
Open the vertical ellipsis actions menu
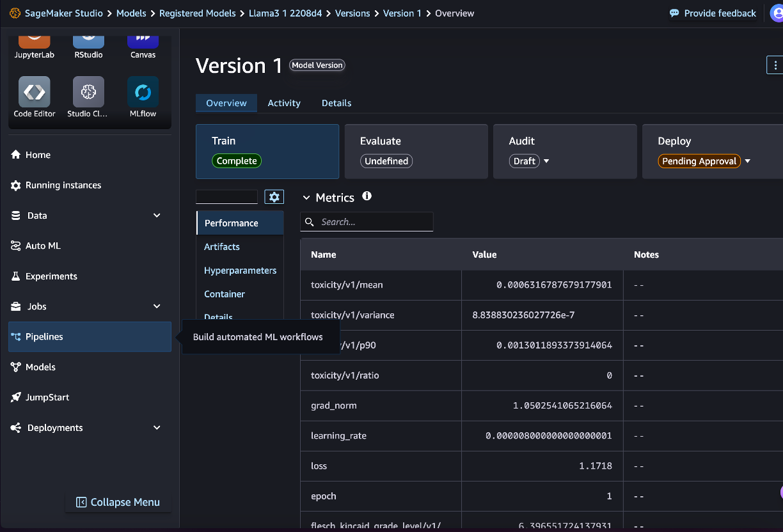tap(775, 65)
